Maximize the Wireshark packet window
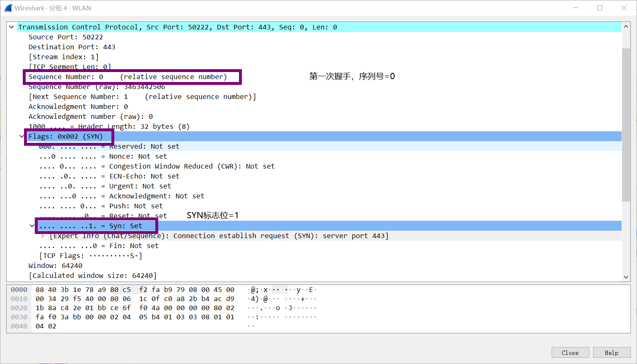The width and height of the screenshot is (637, 364). point(600,8)
